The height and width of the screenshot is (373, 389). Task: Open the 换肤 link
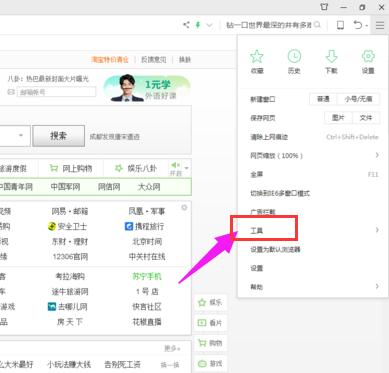click(x=185, y=60)
